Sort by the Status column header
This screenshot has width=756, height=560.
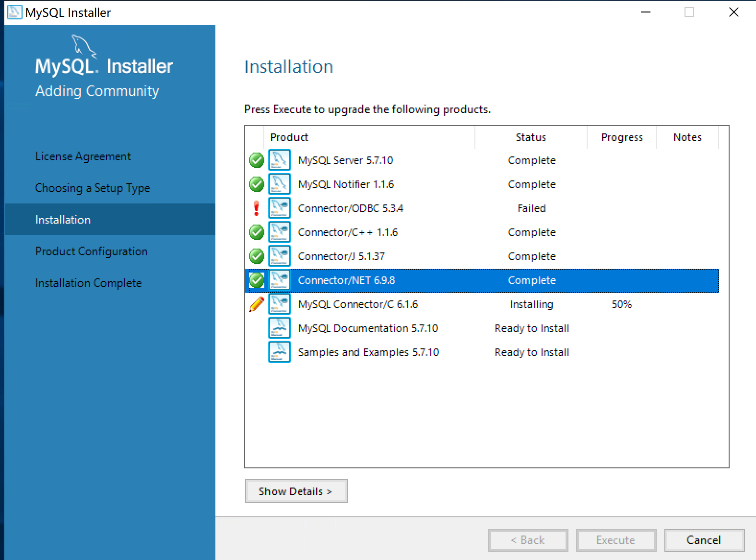[x=531, y=137]
